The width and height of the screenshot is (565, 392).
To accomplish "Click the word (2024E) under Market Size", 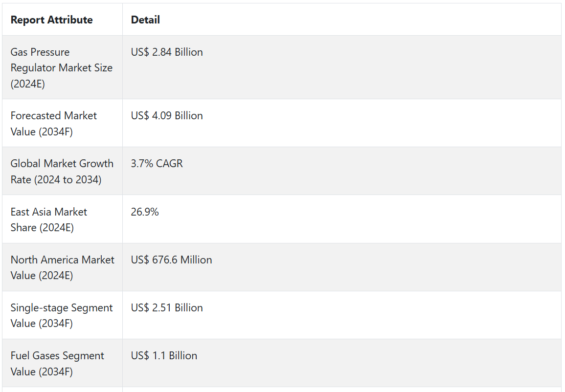I will click(28, 84).
